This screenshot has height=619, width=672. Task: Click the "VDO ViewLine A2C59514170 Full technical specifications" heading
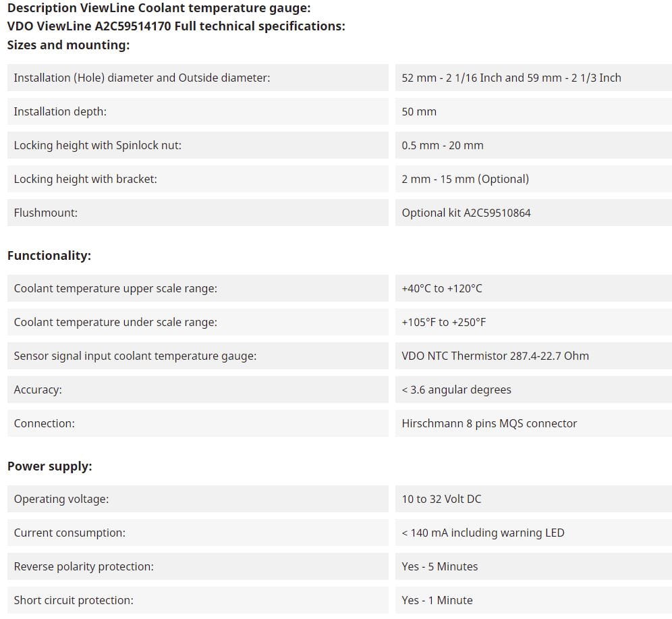click(x=176, y=26)
